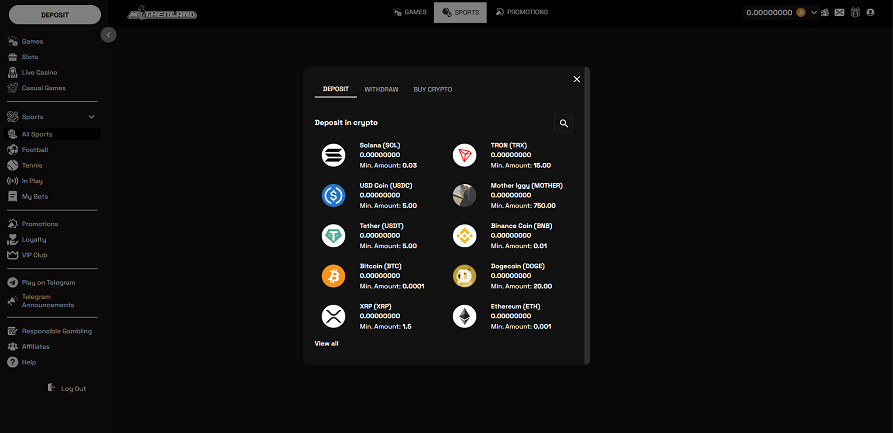The height and width of the screenshot is (433, 893).
Task: Click the Deposit button in sidebar
Action: point(55,15)
